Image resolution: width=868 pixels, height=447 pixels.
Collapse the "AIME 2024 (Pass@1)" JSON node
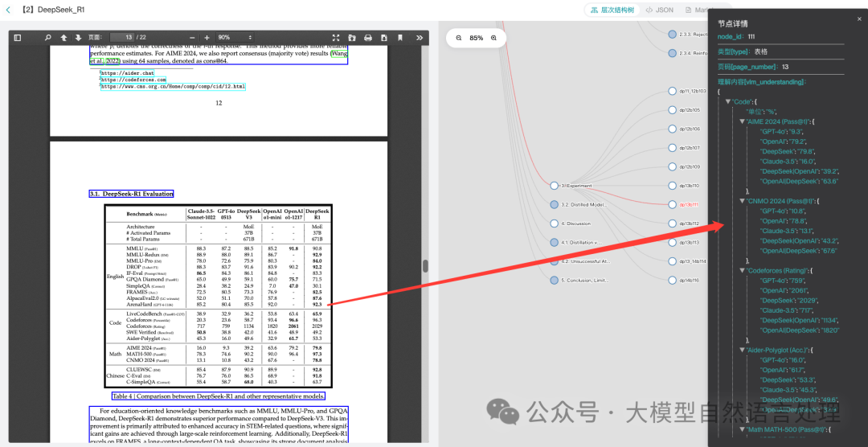click(x=743, y=121)
